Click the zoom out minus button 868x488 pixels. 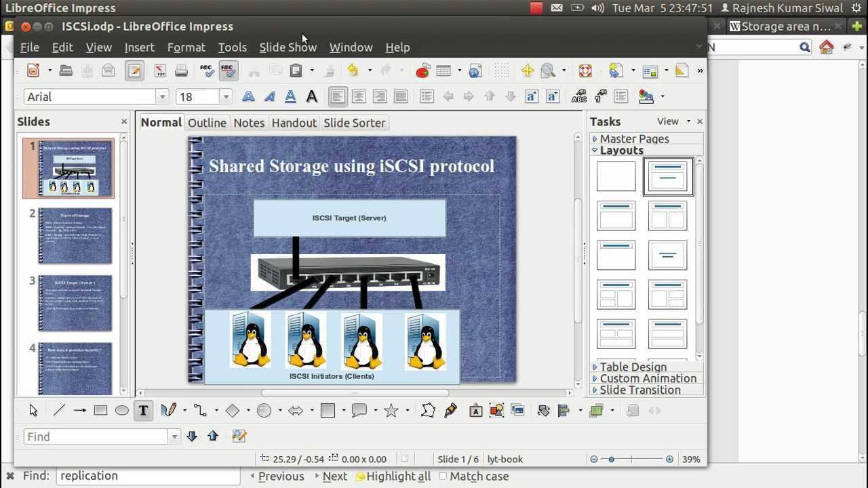(x=594, y=460)
